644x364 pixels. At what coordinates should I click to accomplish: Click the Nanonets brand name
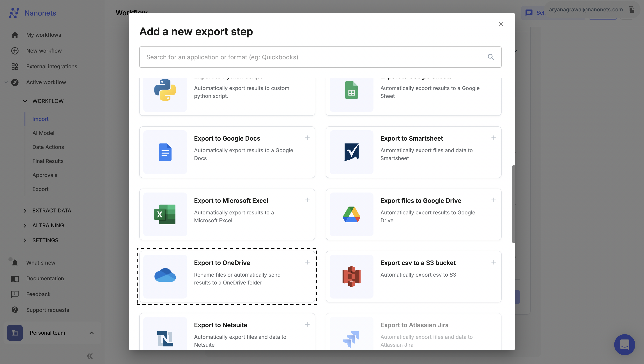(40, 13)
